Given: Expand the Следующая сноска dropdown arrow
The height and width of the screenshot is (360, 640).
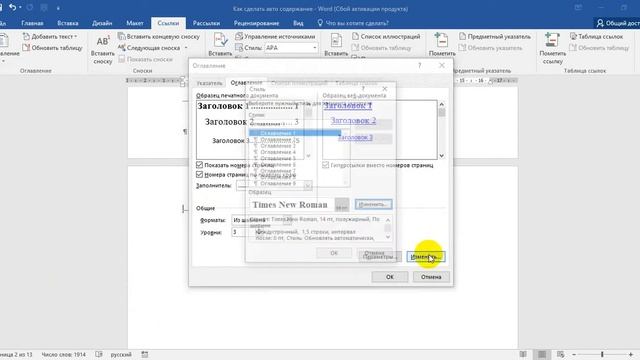Looking at the screenshot, I should click(186, 48).
